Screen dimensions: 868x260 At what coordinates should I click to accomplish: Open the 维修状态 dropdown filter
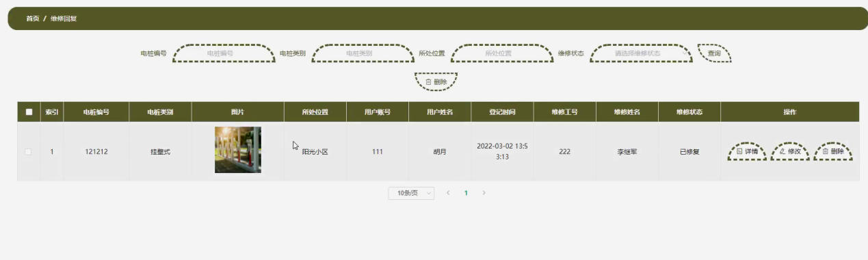(641, 53)
